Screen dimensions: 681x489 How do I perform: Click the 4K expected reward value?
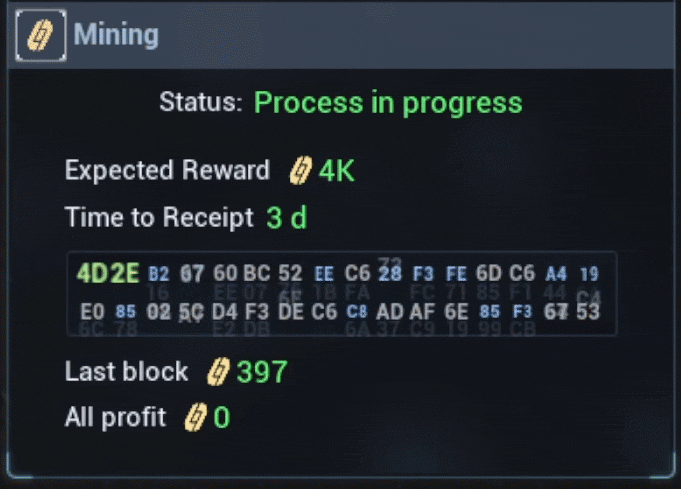(x=337, y=171)
